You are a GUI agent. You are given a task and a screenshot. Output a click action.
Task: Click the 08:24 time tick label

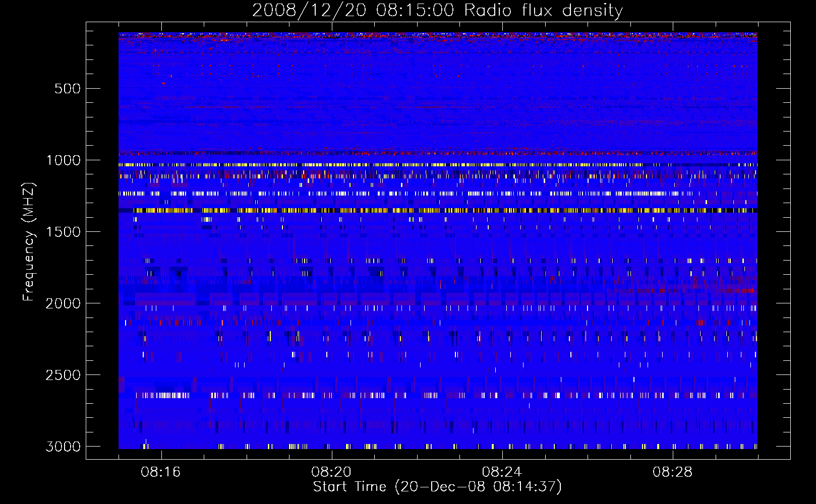tap(502, 472)
